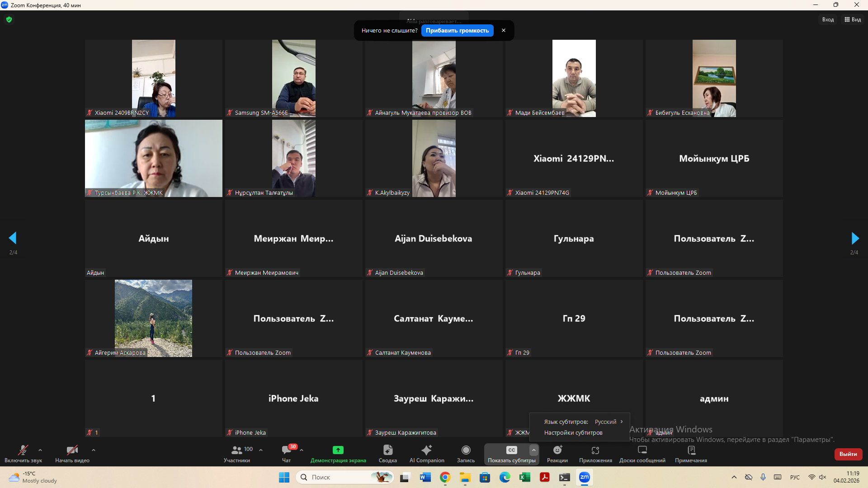Toggle Показать субтитры captions button

511,450
